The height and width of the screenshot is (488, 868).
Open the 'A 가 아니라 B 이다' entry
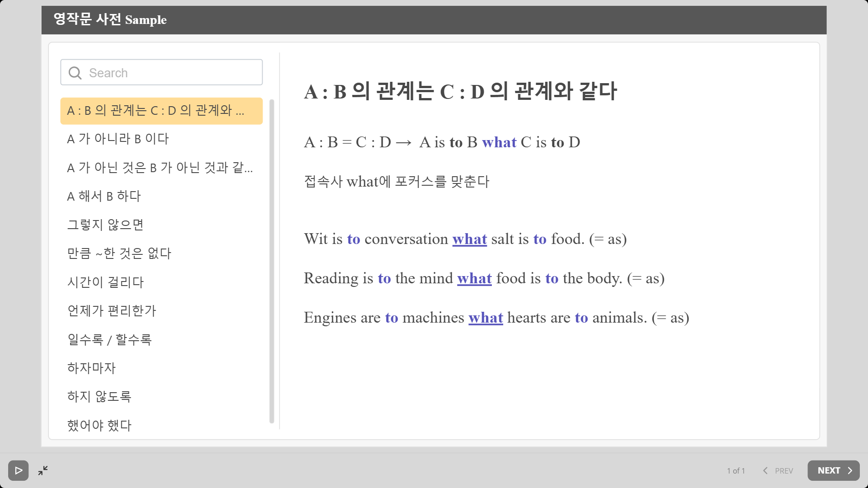161,139
